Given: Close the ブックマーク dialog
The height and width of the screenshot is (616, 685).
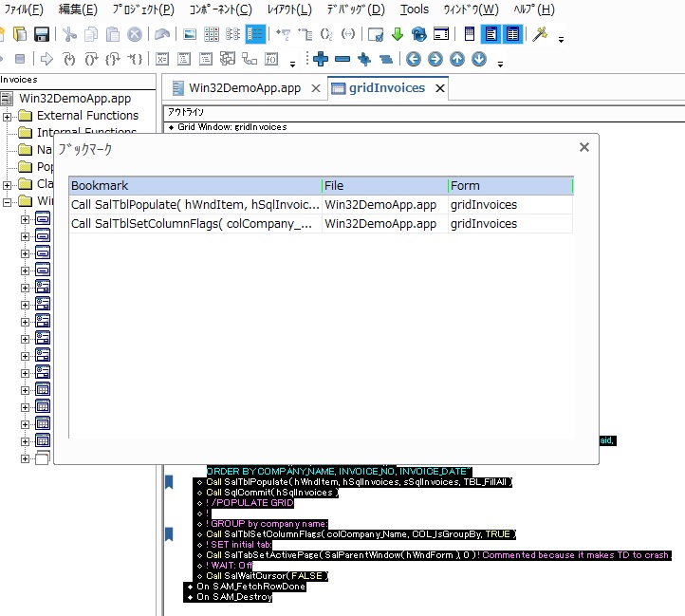Looking at the screenshot, I should click(x=584, y=147).
